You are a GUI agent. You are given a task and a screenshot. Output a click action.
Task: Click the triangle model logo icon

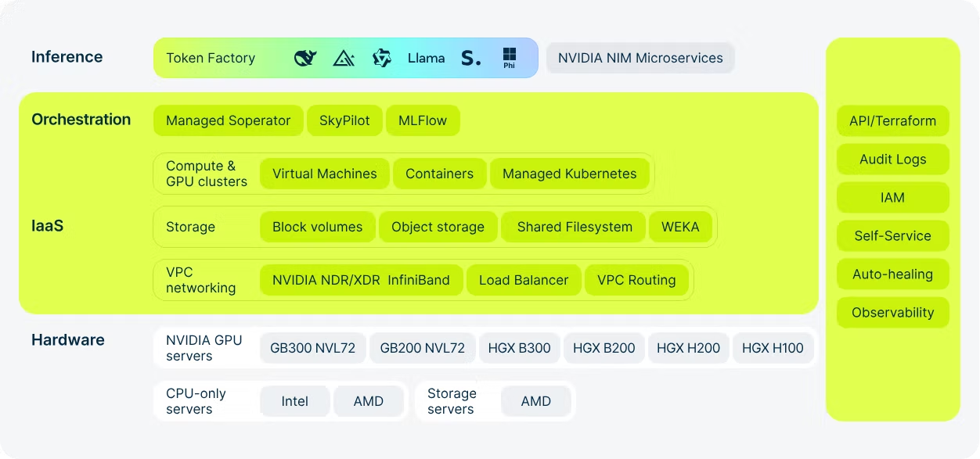click(x=344, y=58)
